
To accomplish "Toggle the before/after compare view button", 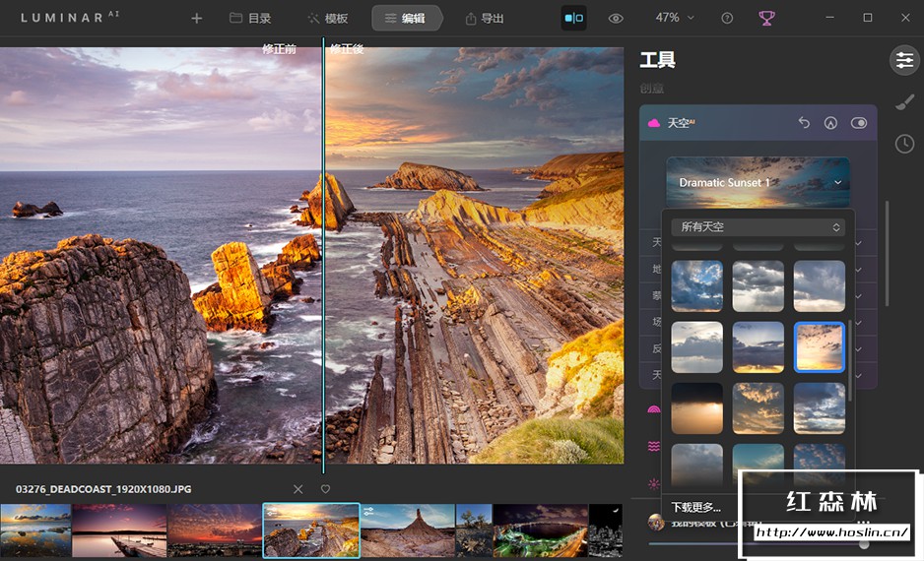I will click(x=573, y=19).
